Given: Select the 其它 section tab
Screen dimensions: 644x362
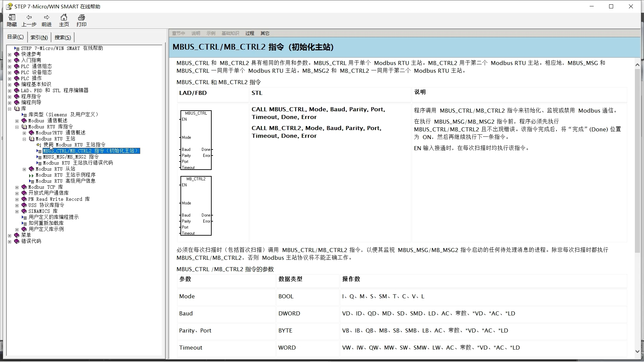Looking at the screenshot, I should 265,33.
